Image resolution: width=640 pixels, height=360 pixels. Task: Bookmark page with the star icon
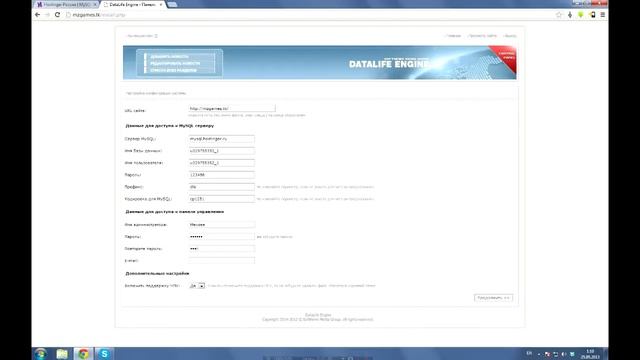pos(559,15)
